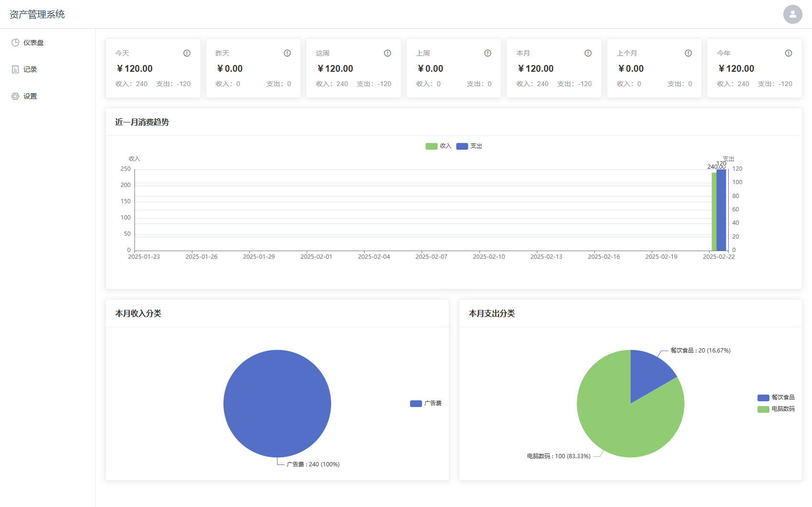This screenshot has height=507, width=812.
Task: Click the info icon on 本月 card
Action: coord(588,53)
